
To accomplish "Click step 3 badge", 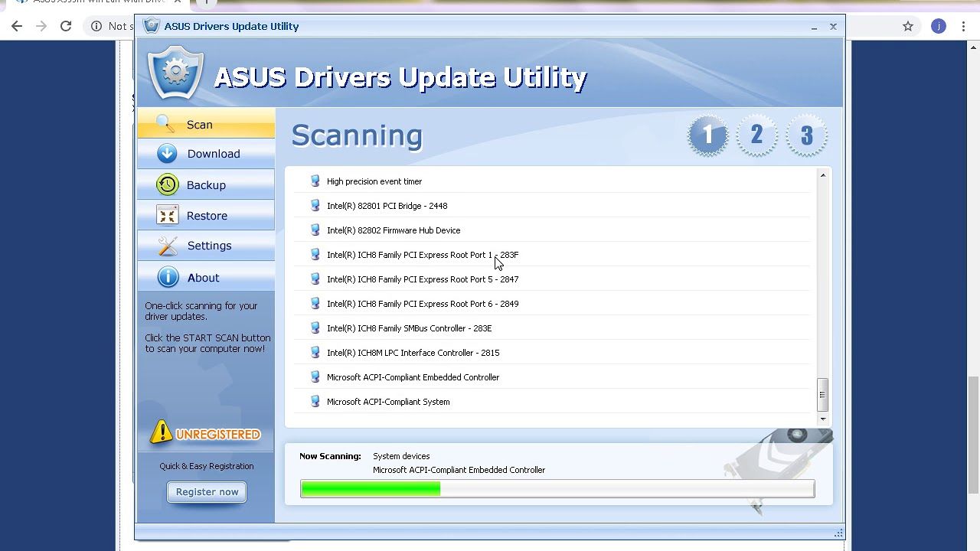I will click(806, 135).
